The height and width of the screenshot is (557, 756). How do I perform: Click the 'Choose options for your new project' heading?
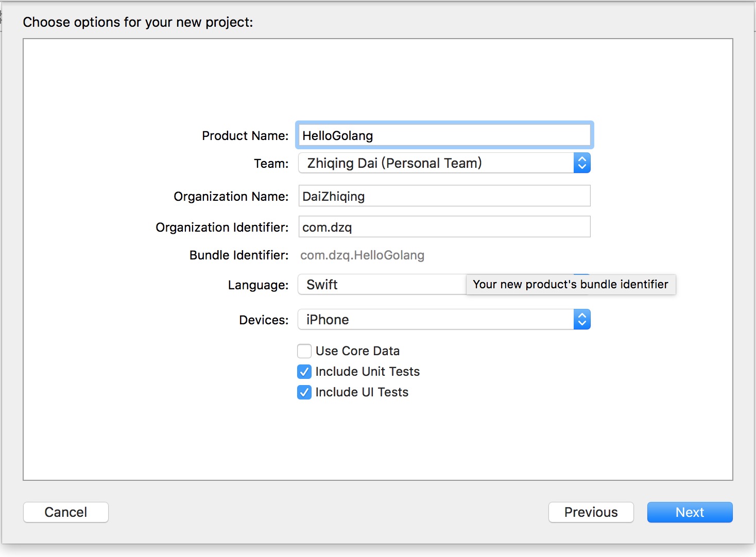138,22
